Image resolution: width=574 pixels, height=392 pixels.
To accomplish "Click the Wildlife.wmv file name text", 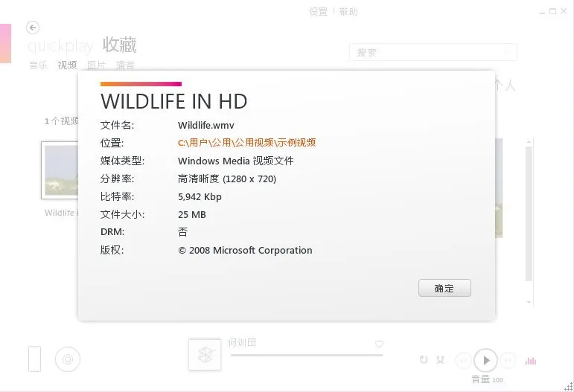I will point(205,125).
